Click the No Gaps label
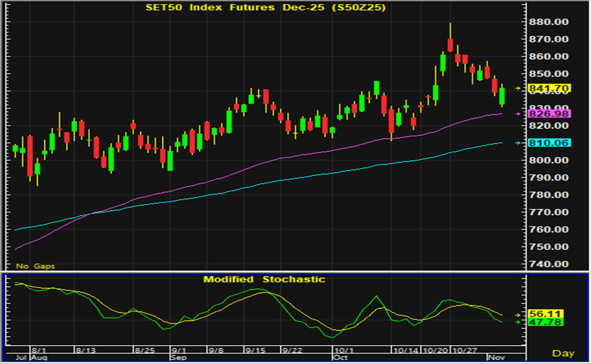Image resolution: width=591 pixels, height=364 pixels. (x=35, y=266)
